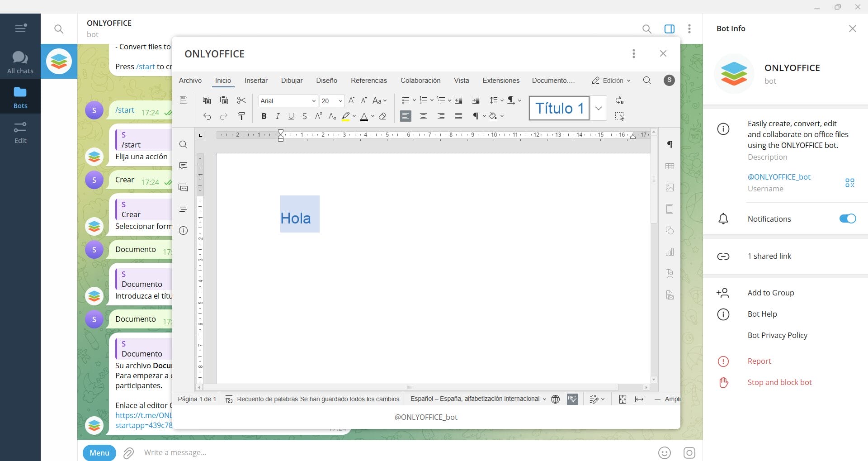This screenshot has width=868, height=461.
Task: Open the Archivo menu tab
Action: pyautogui.click(x=190, y=81)
